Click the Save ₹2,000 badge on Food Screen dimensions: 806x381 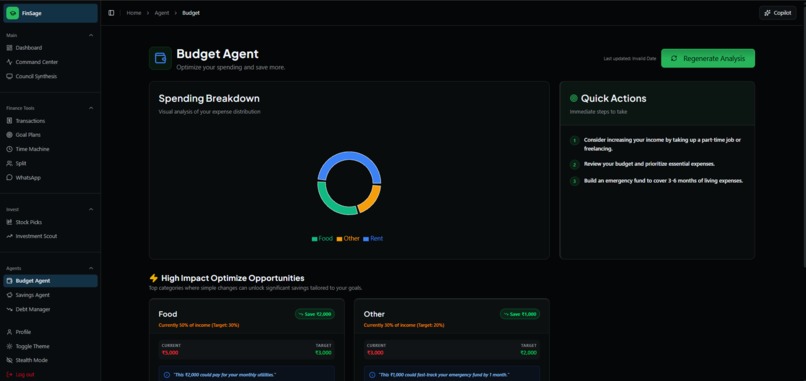[x=315, y=314]
